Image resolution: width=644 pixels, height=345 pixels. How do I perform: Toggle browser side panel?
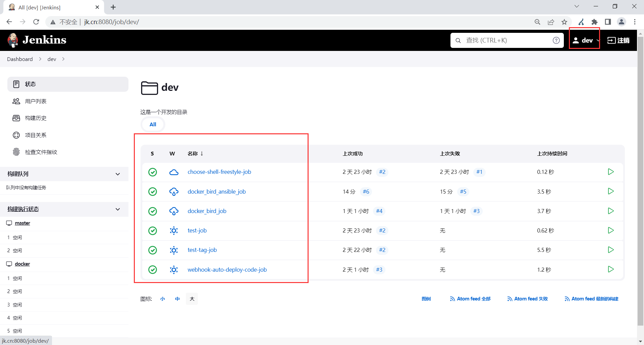tap(608, 22)
